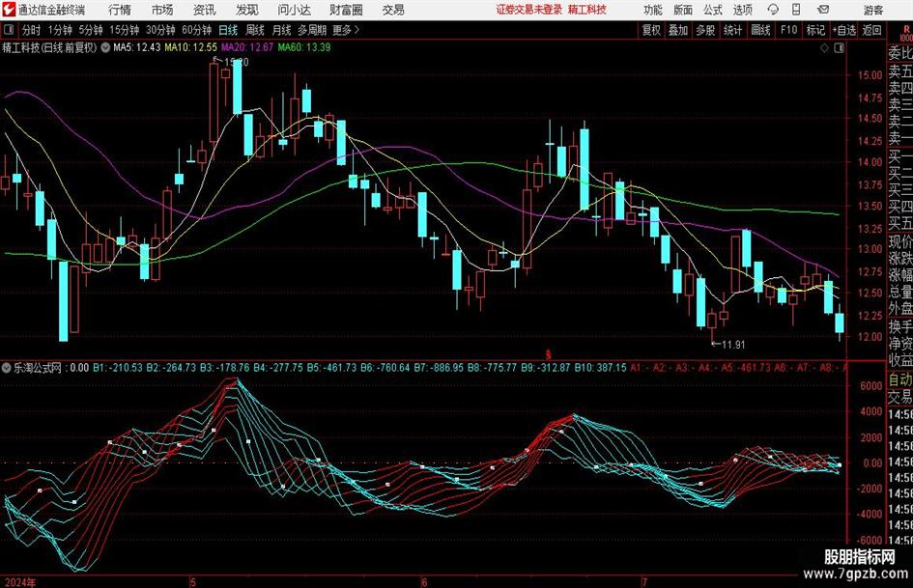
Task: Click MA20: 12.67 indicator label
Action: pos(247,47)
